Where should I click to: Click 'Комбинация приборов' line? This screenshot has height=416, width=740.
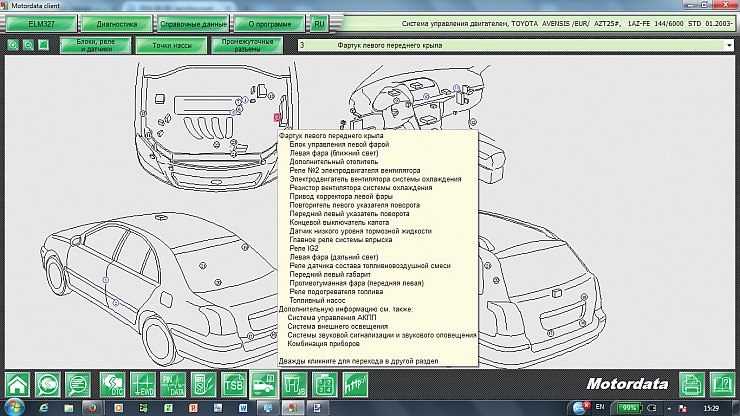[323, 344]
